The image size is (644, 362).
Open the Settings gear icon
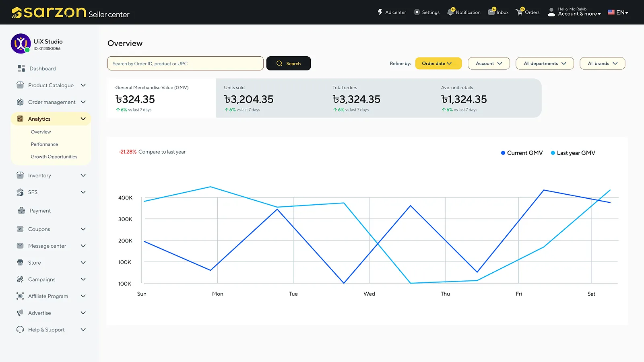click(417, 12)
